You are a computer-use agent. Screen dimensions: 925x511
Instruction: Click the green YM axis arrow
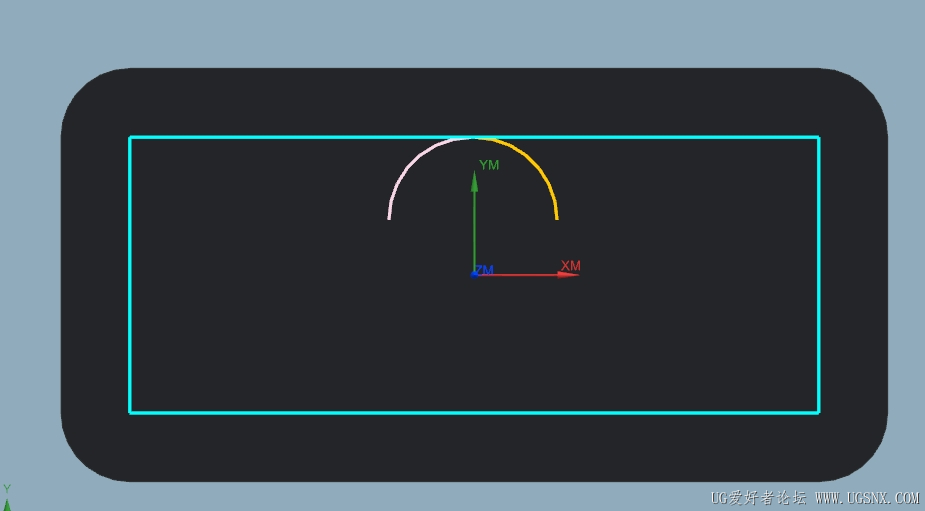[474, 222]
